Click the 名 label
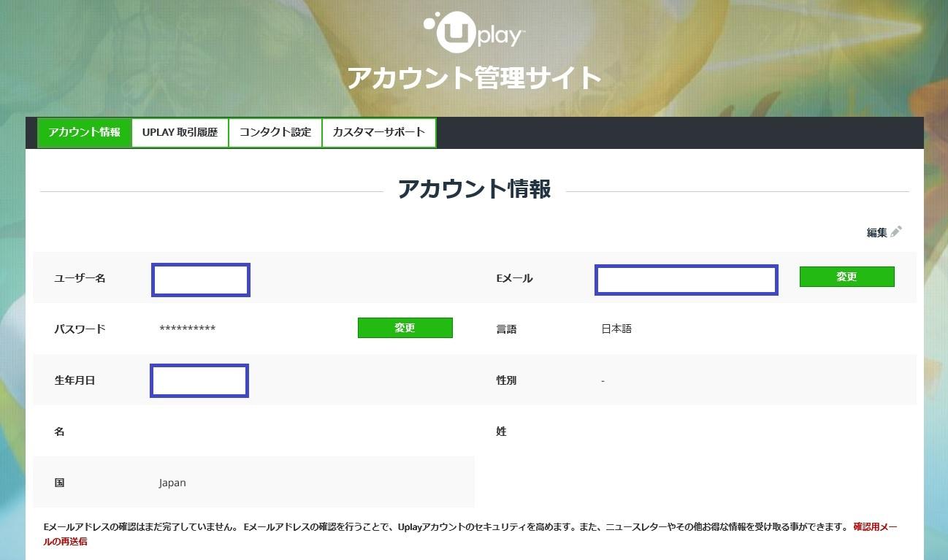 (59, 431)
